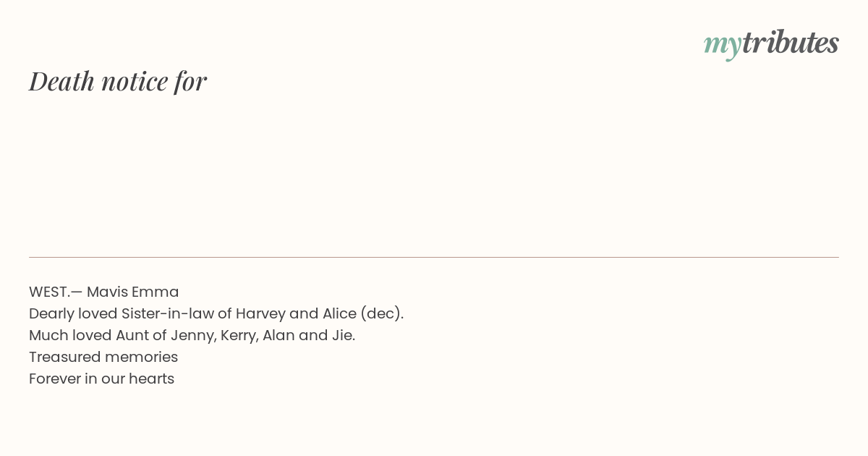Click the green "my" part of logo

click(x=722, y=46)
